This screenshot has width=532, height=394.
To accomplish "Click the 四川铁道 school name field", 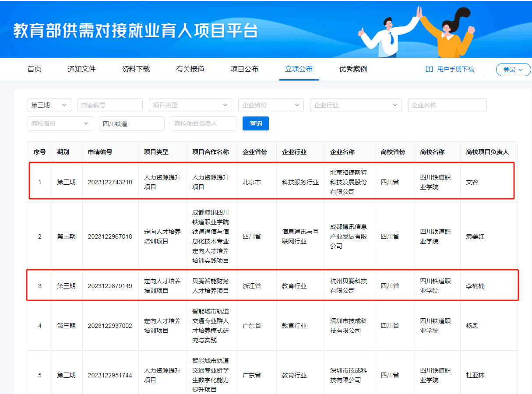I will [131, 123].
